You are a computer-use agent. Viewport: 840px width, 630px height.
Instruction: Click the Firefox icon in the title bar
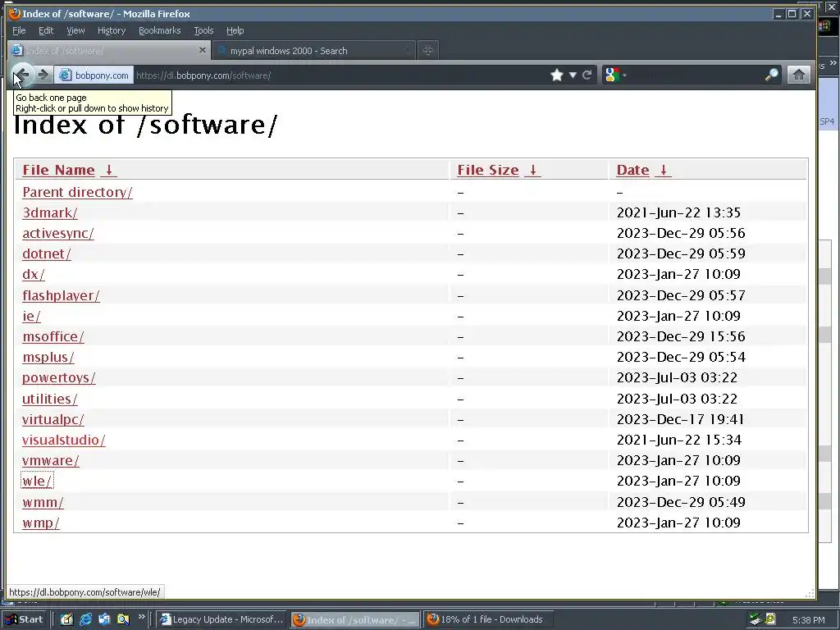[x=15, y=13]
